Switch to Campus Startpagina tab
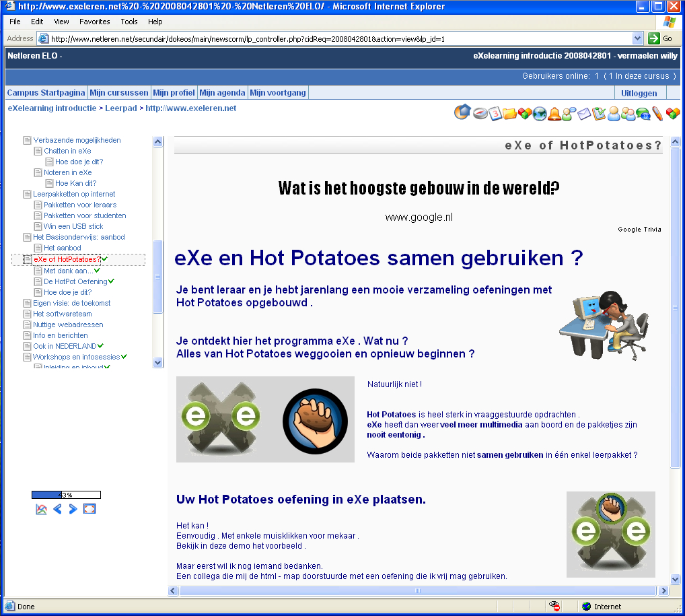The width and height of the screenshot is (685, 616). pyautogui.click(x=46, y=93)
